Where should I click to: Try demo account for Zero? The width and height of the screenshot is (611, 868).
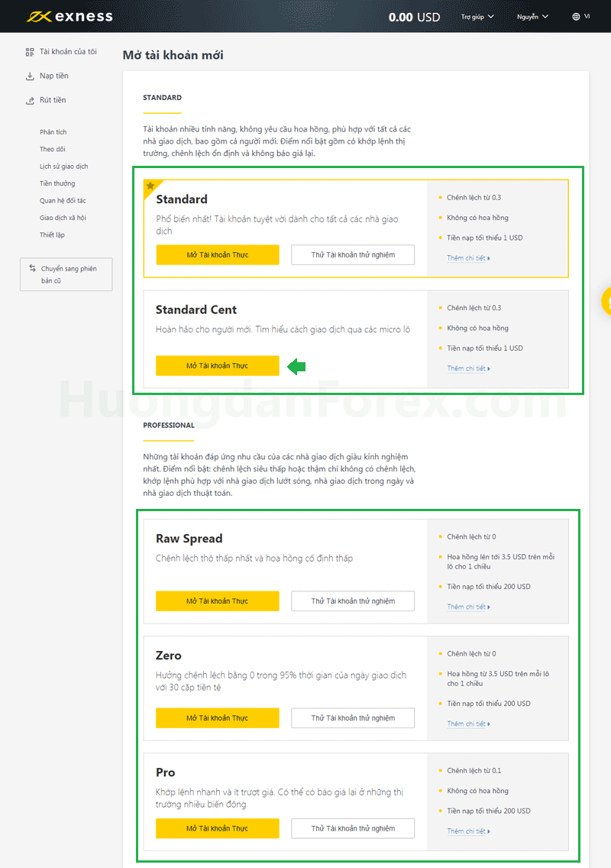coord(353,718)
